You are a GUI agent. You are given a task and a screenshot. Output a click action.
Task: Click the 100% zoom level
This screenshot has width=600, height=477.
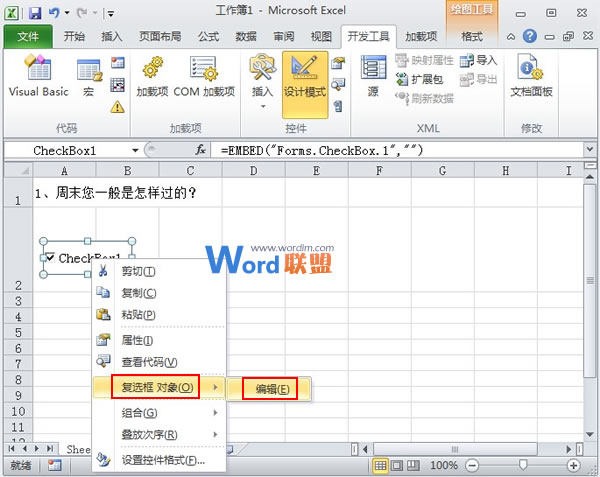pos(443,466)
